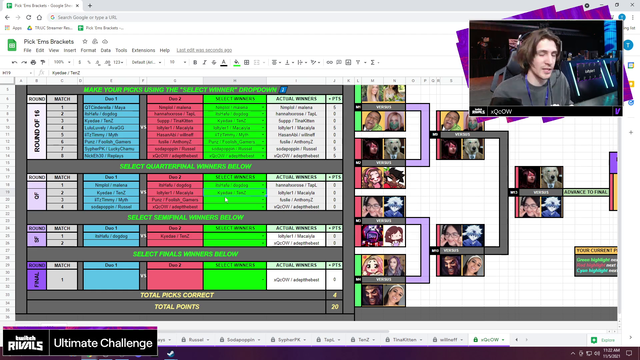Go to Chrome home page
This screenshot has width=640, height=360.
click(x=39, y=18)
